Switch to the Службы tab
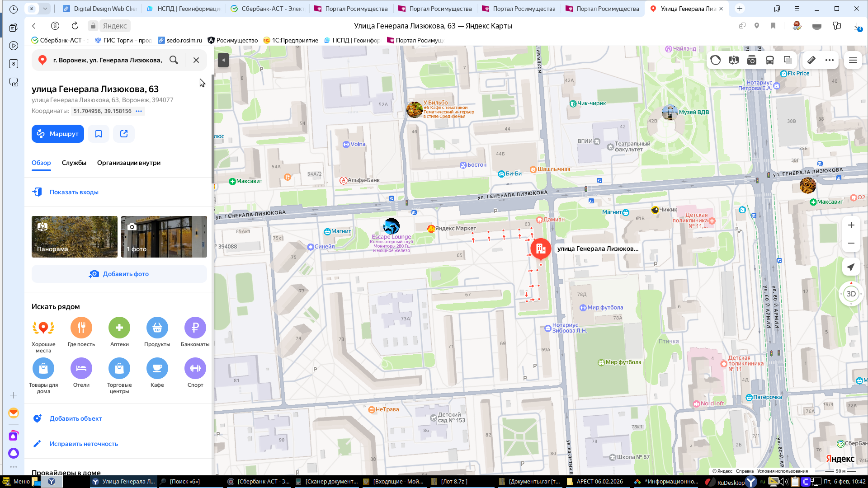Screen dimensions: 868x488 pos(74,163)
